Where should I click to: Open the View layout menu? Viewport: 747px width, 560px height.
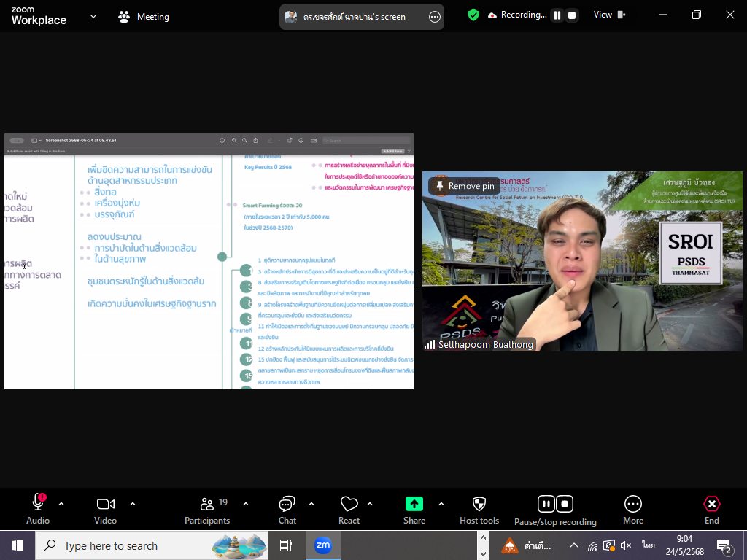(609, 15)
